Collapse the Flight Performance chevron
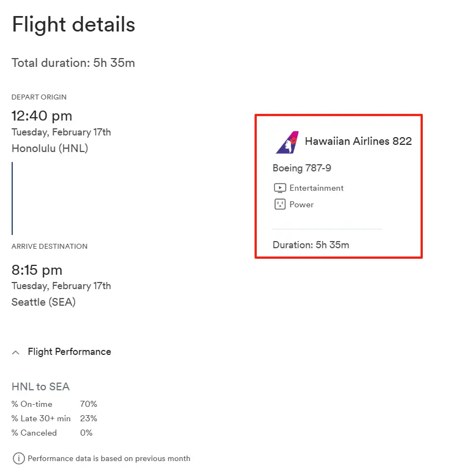 click(x=16, y=353)
